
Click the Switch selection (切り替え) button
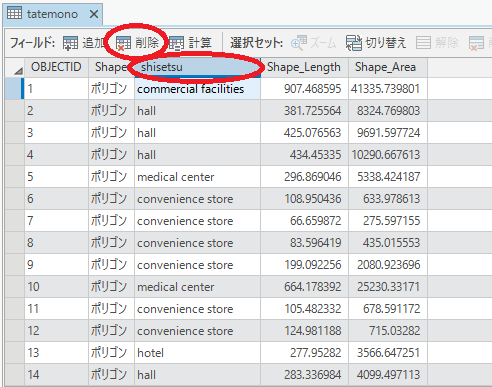click(376, 43)
